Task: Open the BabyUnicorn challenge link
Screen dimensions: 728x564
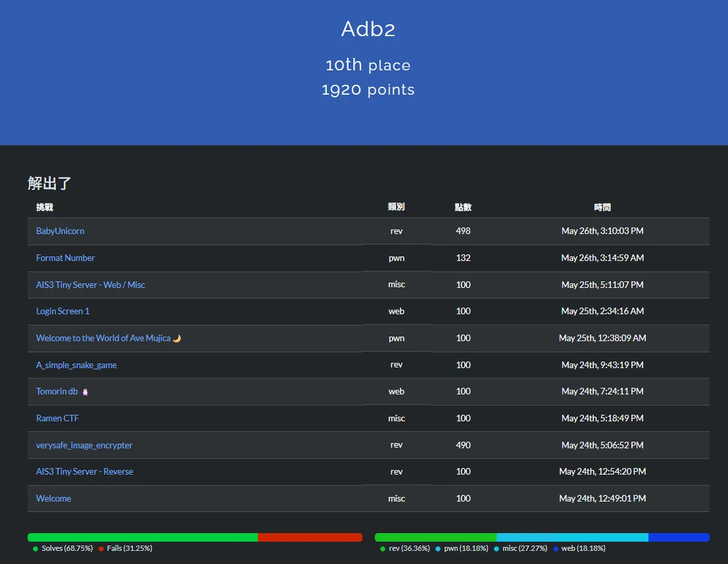Action: (60, 231)
